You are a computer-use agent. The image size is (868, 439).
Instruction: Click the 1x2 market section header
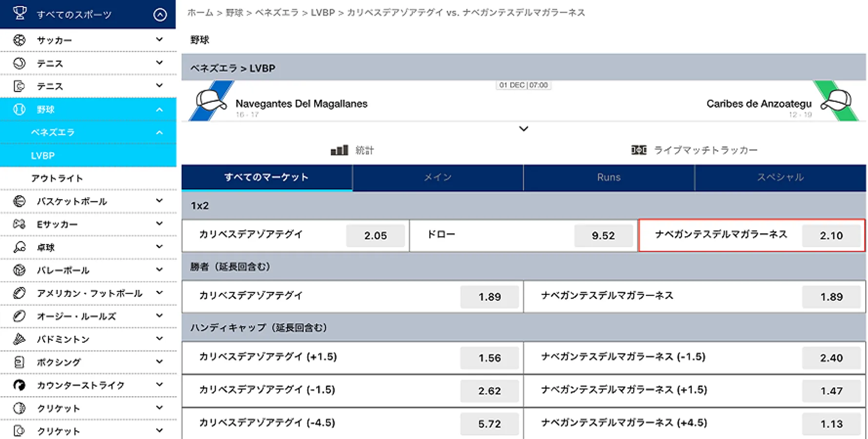tap(524, 205)
